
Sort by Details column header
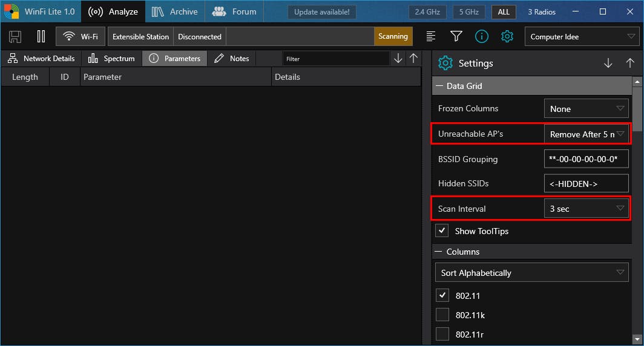click(x=346, y=77)
